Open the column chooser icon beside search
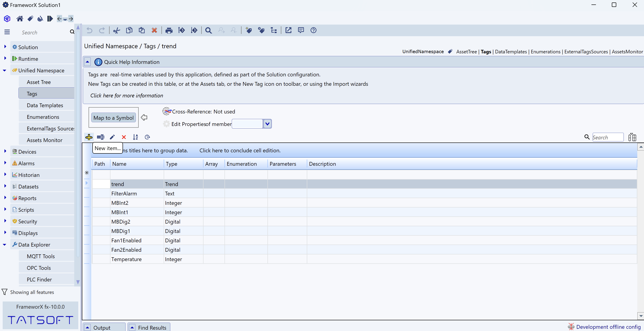Screen dimensions: 644x331 click(632, 137)
